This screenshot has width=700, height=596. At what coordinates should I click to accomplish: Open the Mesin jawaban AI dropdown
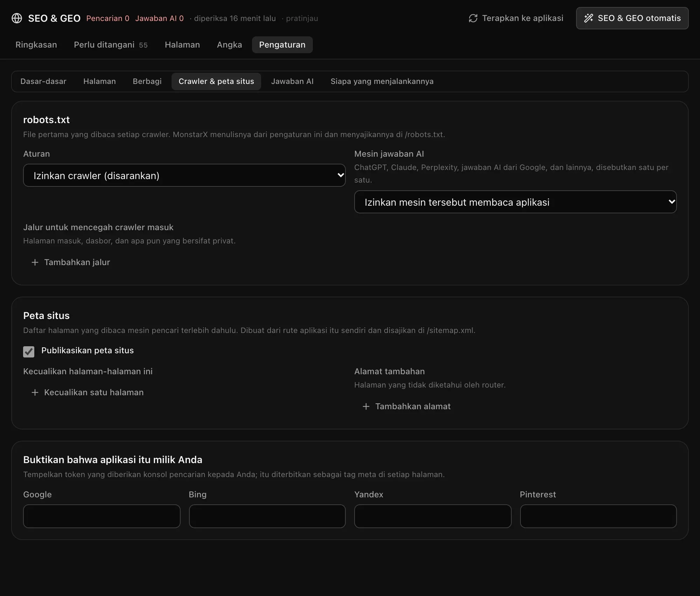click(516, 202)
